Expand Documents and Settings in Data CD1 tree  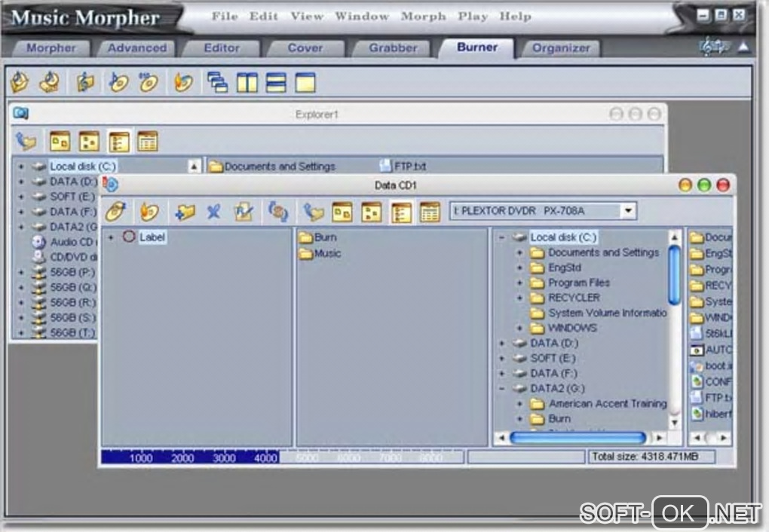click(519, 252)
